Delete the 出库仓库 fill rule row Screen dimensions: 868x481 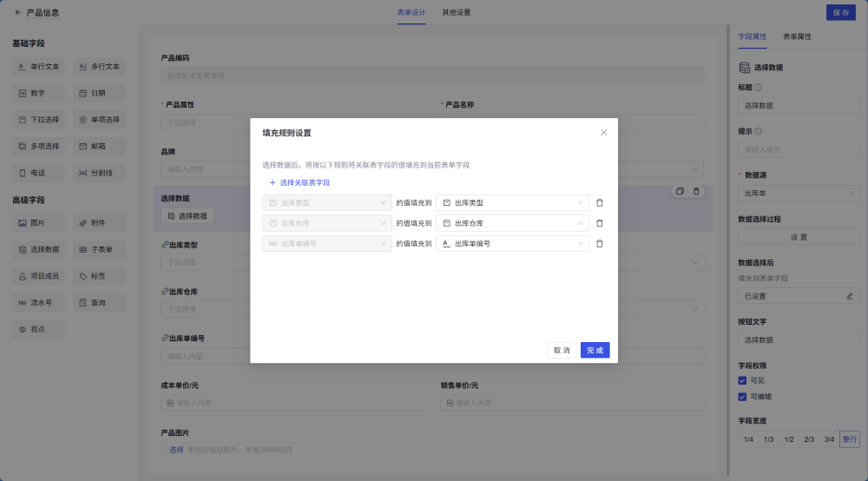point(599,223)
